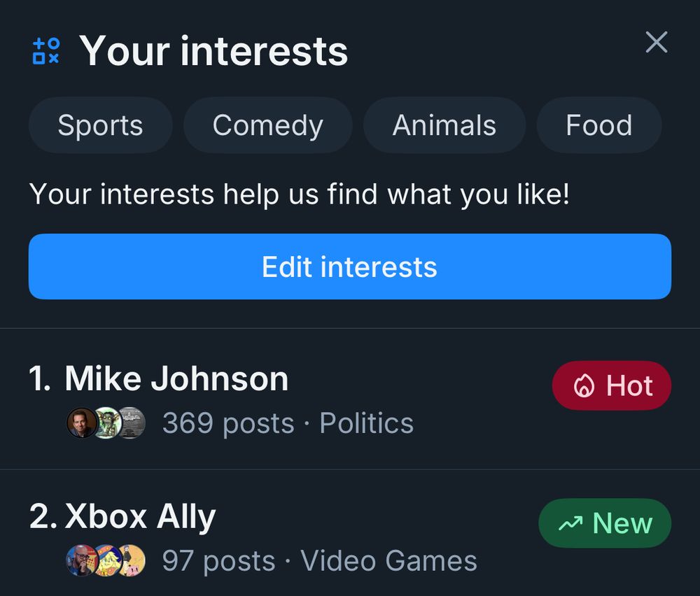Open the Video Games category

[x=388, y=560]
